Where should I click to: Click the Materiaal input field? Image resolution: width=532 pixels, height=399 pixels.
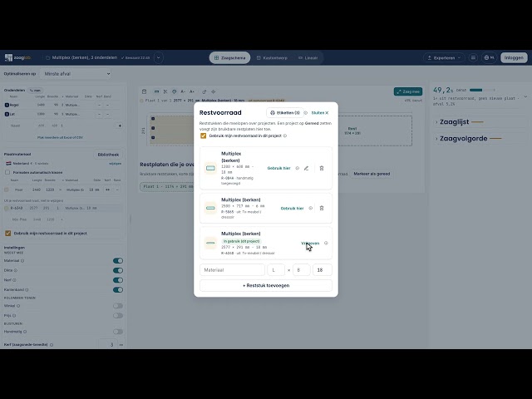point(232,270)
